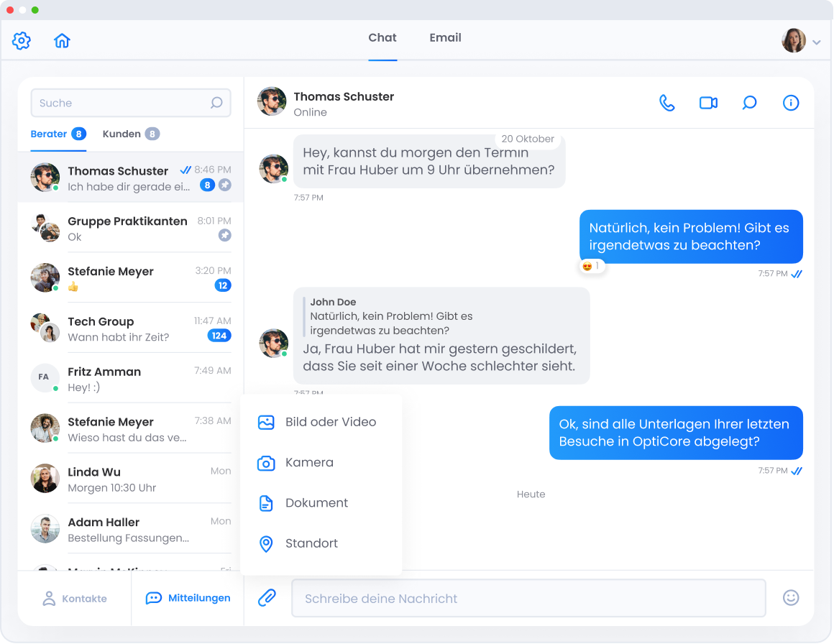
Task: Select Dokument in the attachment menu
Action: pyautogui.click(x=316, y=502)
